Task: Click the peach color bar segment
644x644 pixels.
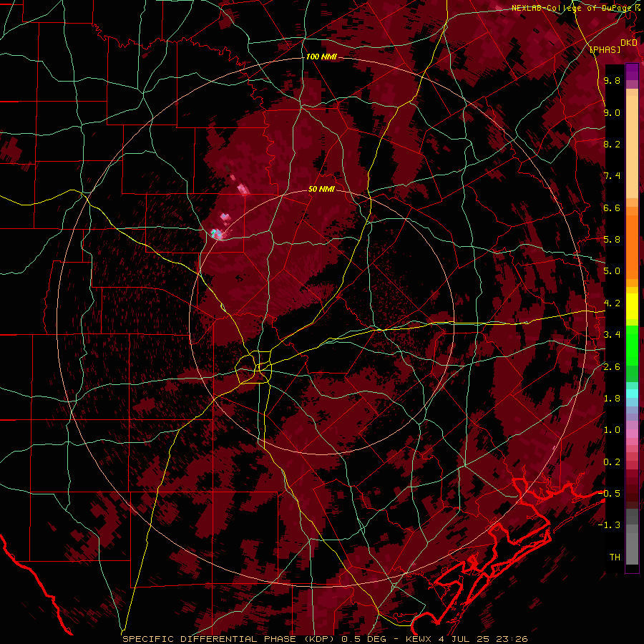Action: [x=632, y=148]
